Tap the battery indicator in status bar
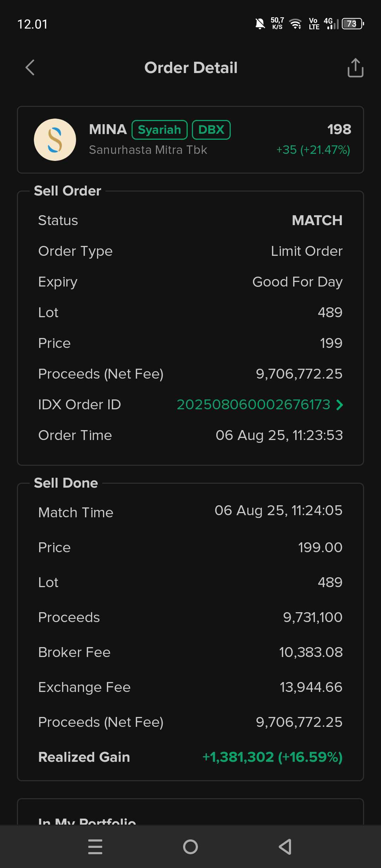The width and height of the screenshot is (381, 868). click(x=352, y=24)
